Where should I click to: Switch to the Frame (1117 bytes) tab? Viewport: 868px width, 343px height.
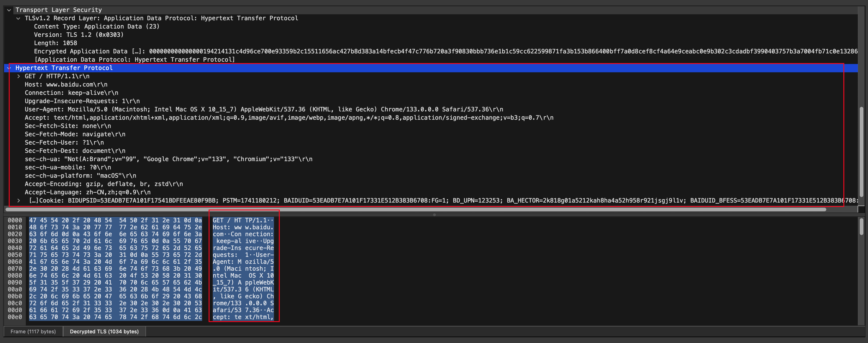tap(33, 331)
